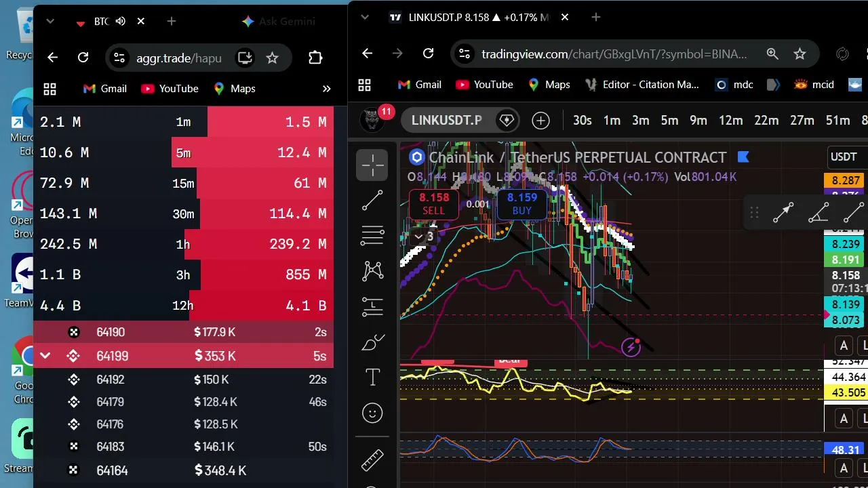
Task: Bookmark the aggr.trade page with the star
Action: click(x=272, y=58)
